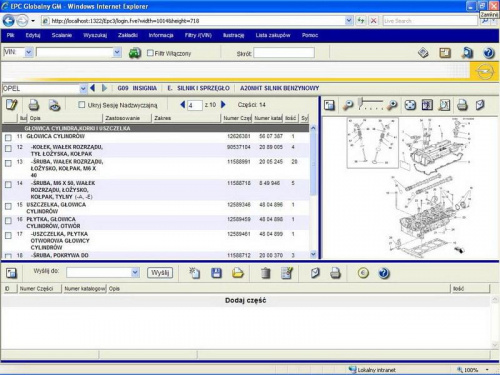
Task: Click the edit-list icon with pencil in the shopping list bar
Action: point(287,273)
